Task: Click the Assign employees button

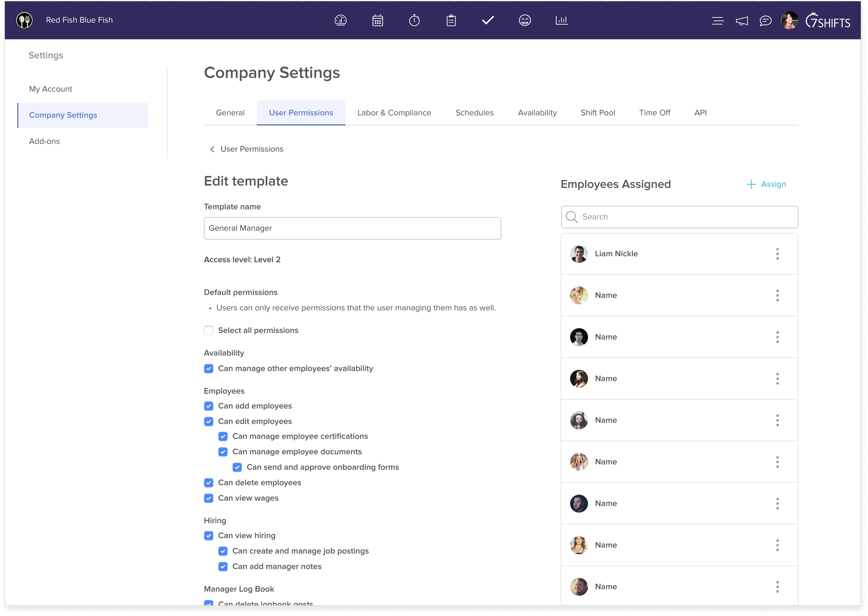Action: tap(766, 184)
